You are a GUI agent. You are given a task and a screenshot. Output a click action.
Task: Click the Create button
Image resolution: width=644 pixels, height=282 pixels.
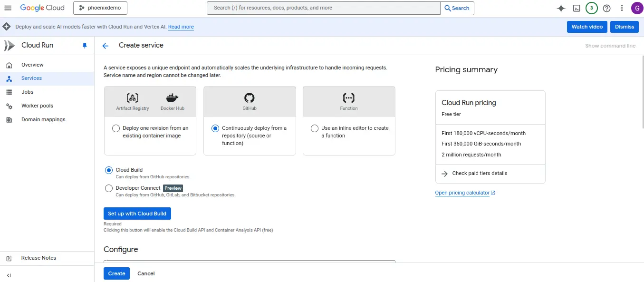tap(116, 273)
